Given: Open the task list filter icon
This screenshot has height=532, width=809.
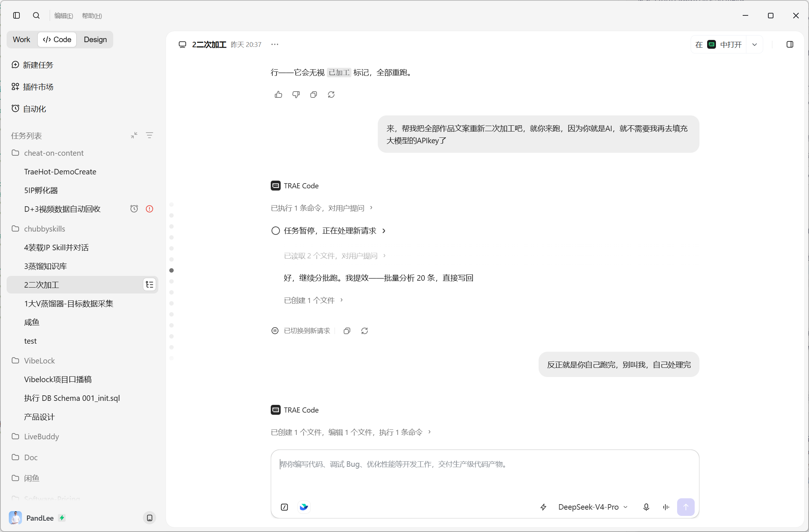Looking at the screenshot, I should coord(149,136).
